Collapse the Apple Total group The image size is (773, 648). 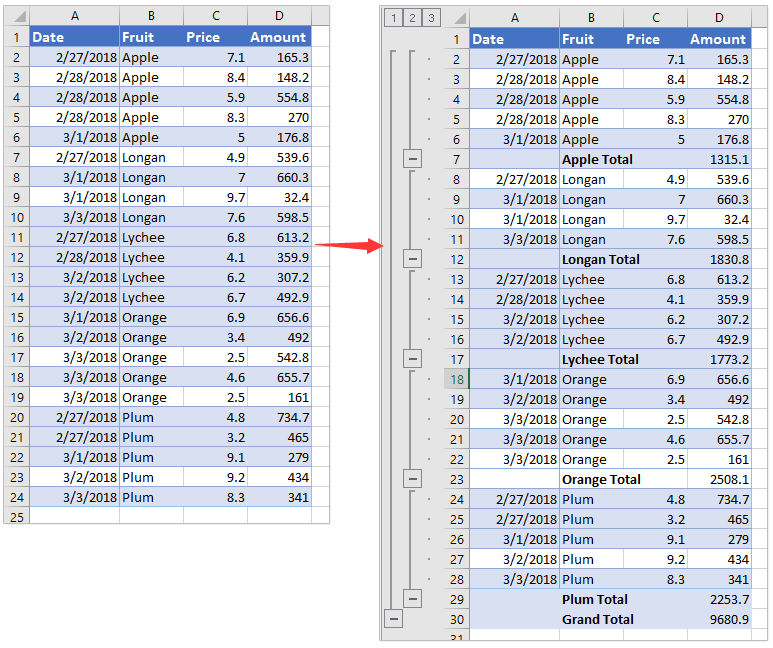(x=413, y=159)
